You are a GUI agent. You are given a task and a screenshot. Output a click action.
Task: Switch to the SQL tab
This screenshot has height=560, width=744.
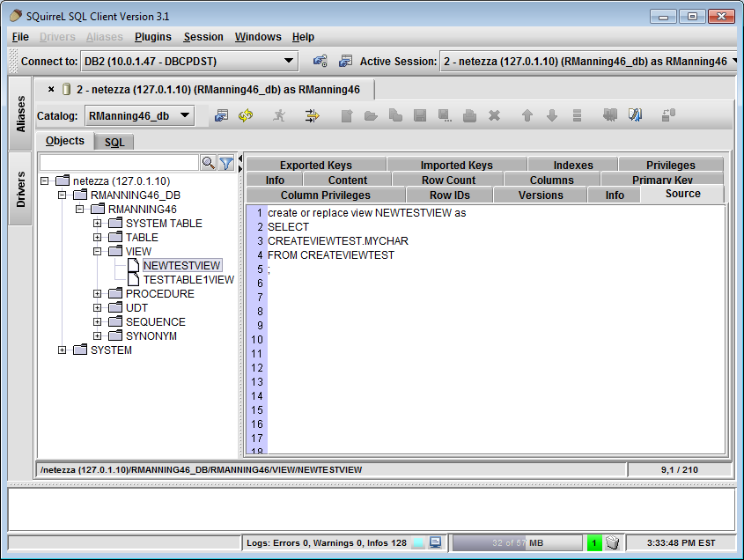click(114, 142)
